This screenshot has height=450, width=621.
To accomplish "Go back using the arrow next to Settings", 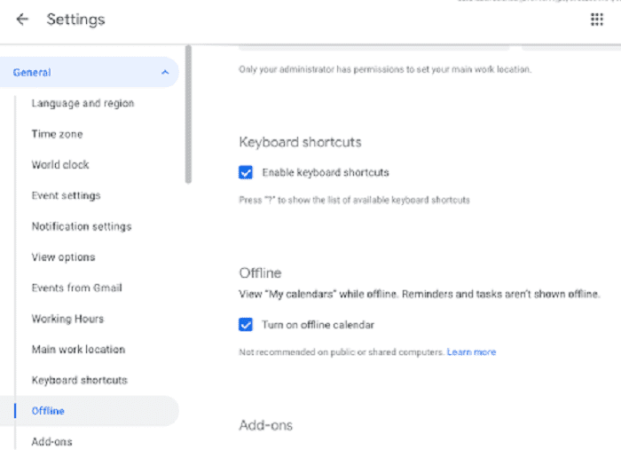I will coord(22,19).
